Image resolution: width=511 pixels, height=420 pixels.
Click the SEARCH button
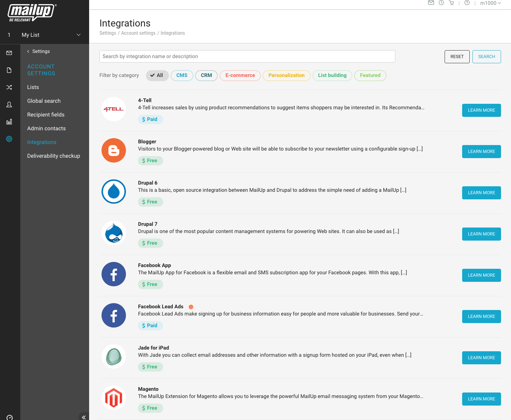click(x=487, y=57)
